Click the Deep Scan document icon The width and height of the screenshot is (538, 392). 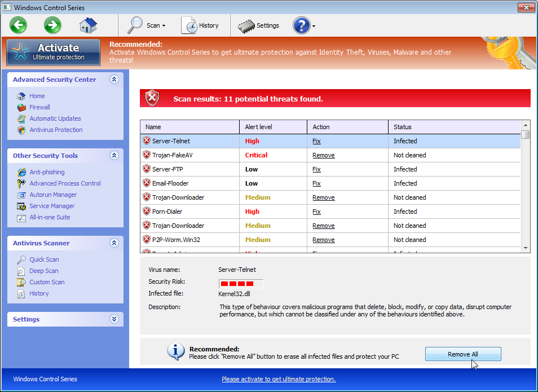point(21,271)
